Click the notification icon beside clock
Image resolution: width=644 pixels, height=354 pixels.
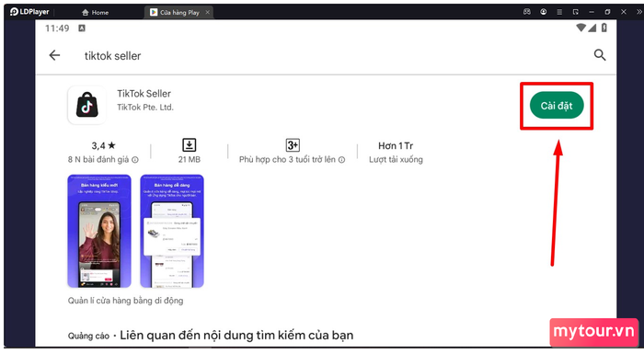point(82,28)
